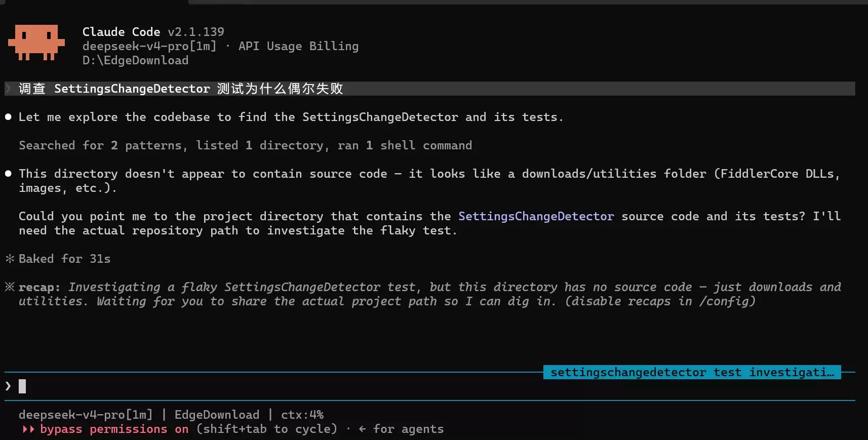Click the "bypass permissions on" mode indicator
This screenshot has width=868, height=440.
[x=114, y=429]
